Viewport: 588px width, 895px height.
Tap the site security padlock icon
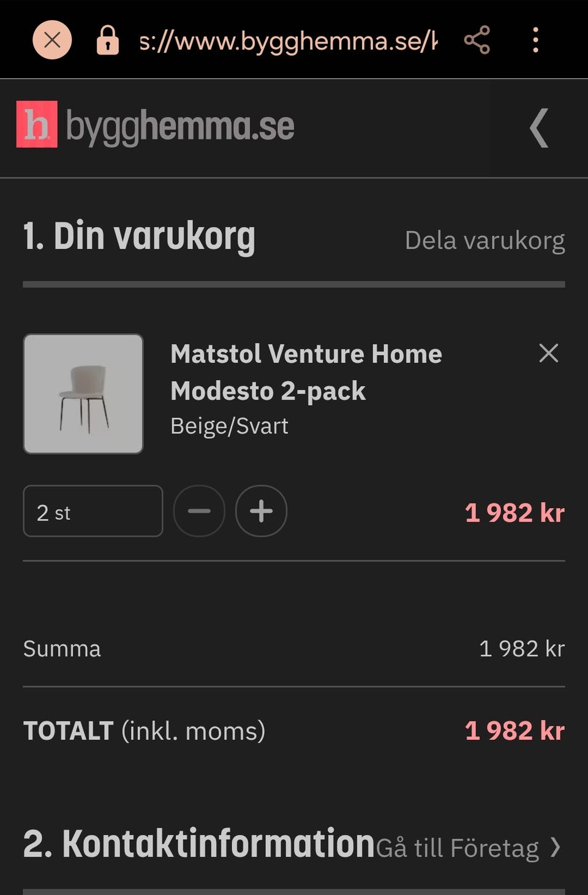tap(107, 40)
